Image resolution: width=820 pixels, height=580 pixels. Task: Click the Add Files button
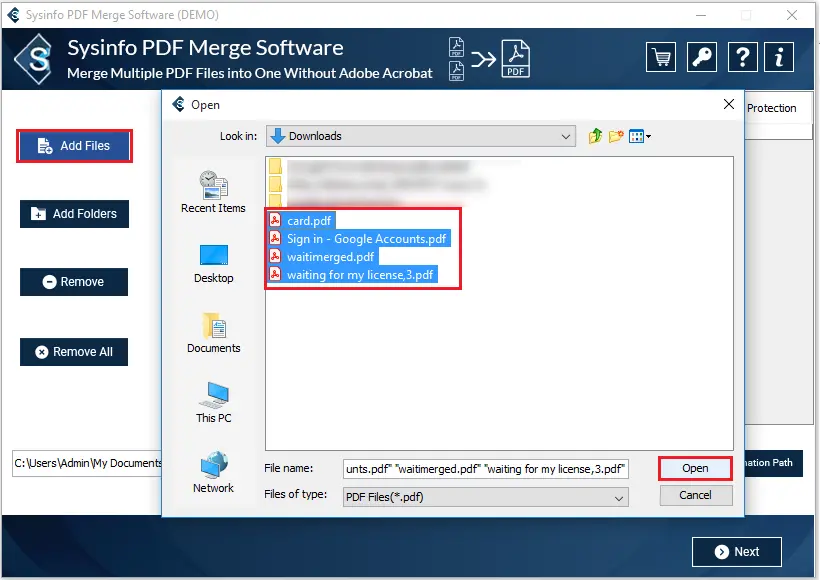(74, 146)
